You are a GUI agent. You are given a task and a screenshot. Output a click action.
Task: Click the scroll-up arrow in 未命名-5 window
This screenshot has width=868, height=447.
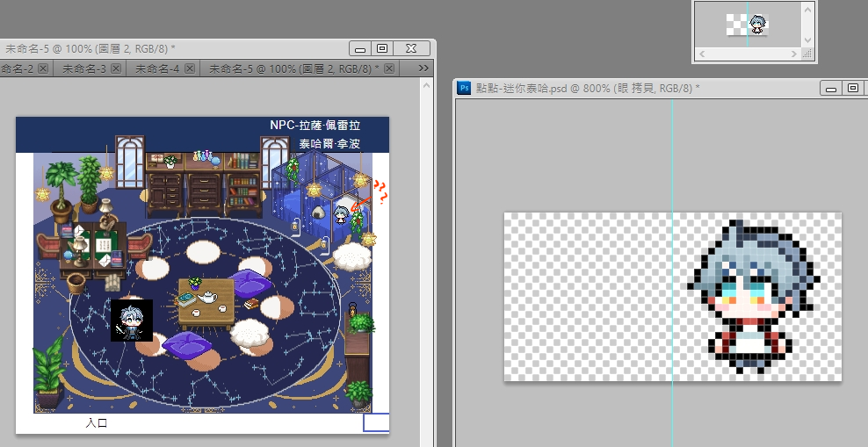tap(426, 85)
